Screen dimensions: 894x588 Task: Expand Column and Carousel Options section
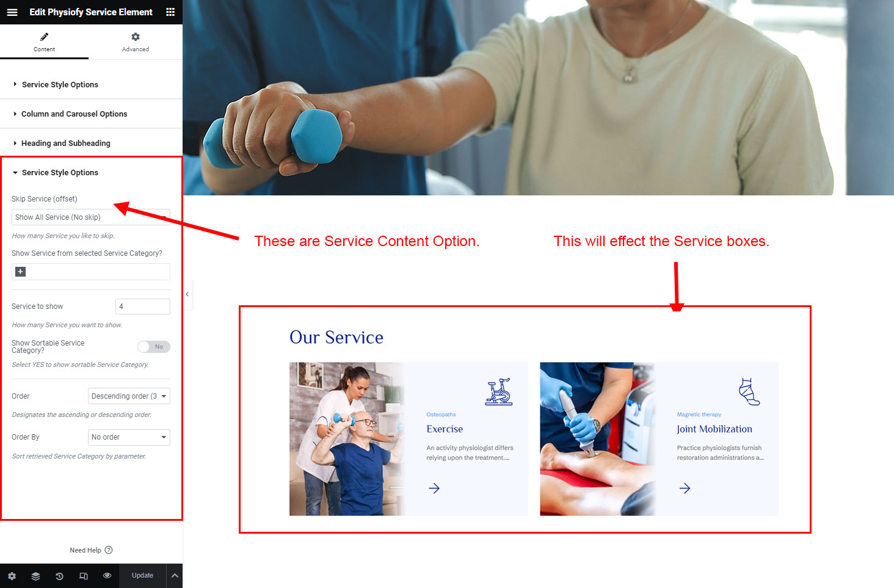pyautogui.click(x=91, y=114)
